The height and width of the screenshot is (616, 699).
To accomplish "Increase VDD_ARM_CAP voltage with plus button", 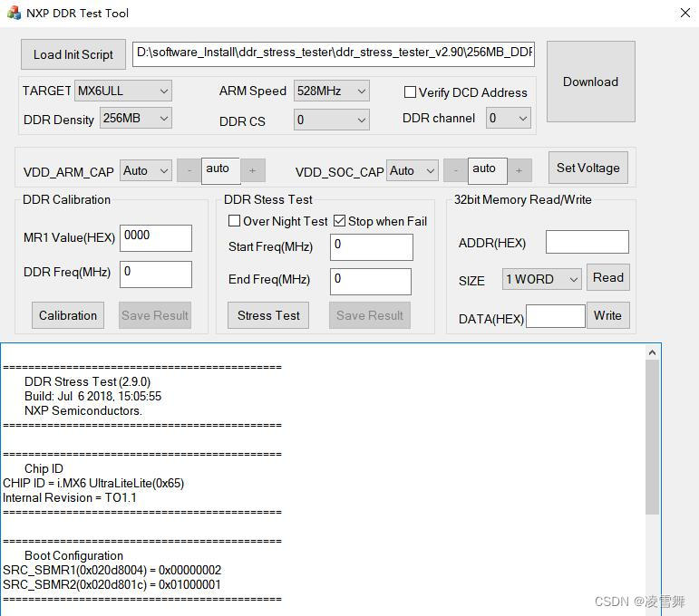I will click(253, 170).
